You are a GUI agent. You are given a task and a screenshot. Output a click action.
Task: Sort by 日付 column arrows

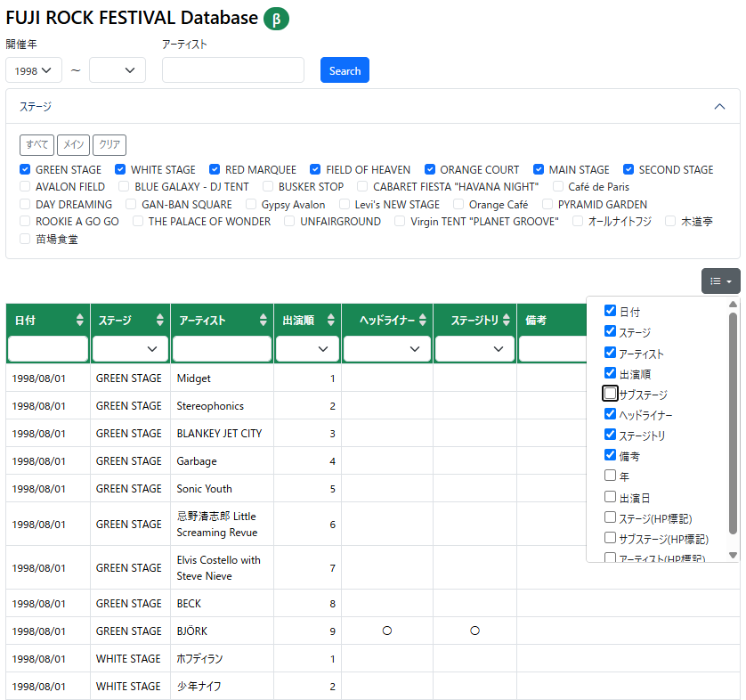pos(79,321)
